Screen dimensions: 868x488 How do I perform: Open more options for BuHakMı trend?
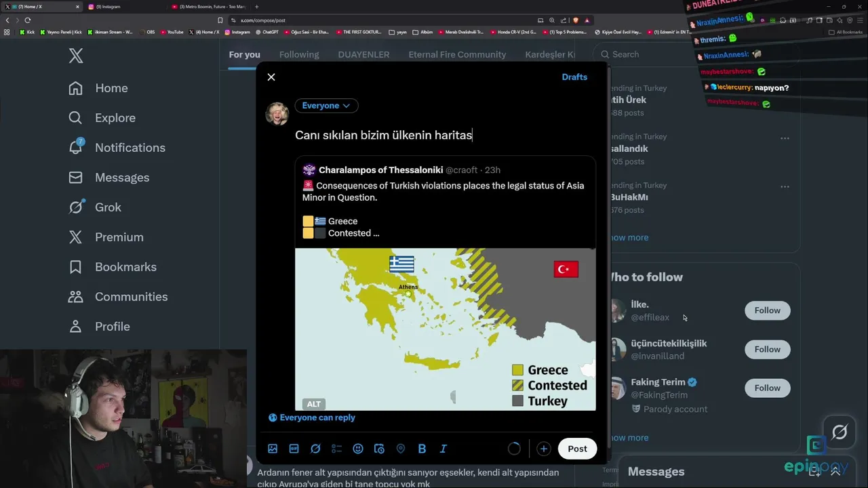pos(785,187)
